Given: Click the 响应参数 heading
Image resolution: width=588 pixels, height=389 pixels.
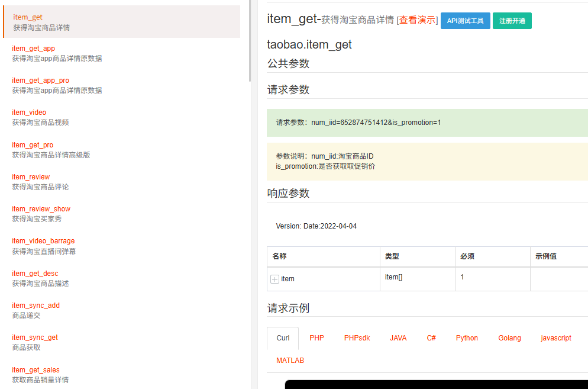Looking at the screenshot, I should (288, 194).
